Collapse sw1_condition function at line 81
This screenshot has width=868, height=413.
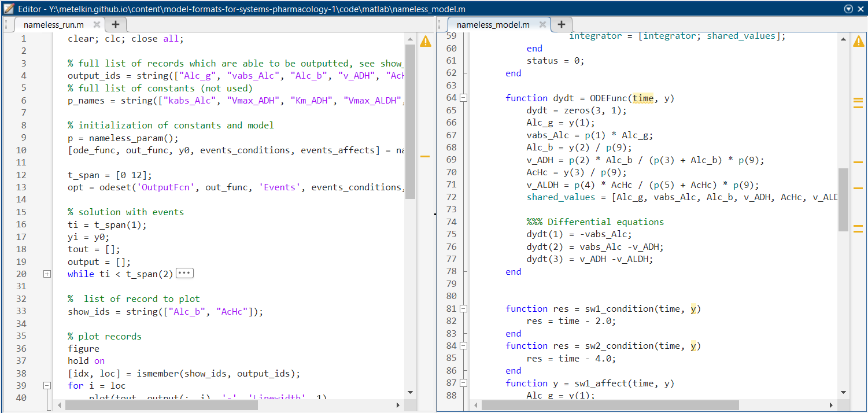463,309
